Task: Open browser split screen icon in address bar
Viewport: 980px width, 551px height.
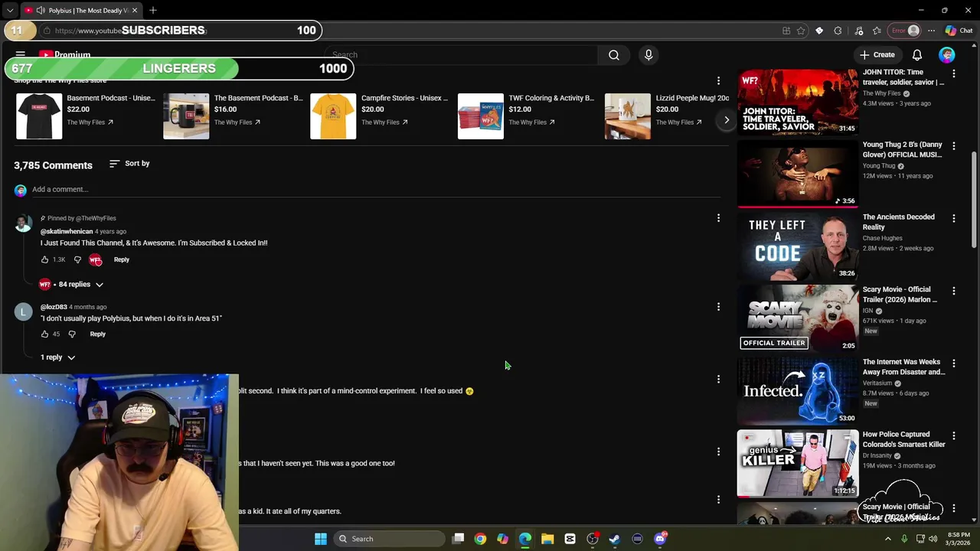Action: click(786, 31)
